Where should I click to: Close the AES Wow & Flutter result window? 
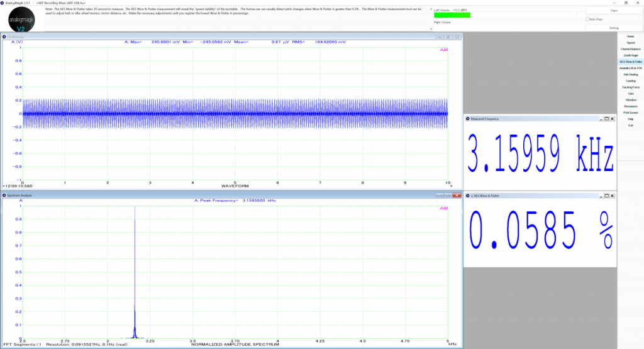pos(613,196)
